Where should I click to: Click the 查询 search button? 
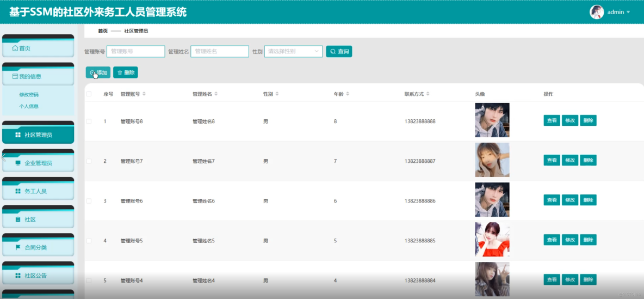pyautogui.click(x=339, y=51)
